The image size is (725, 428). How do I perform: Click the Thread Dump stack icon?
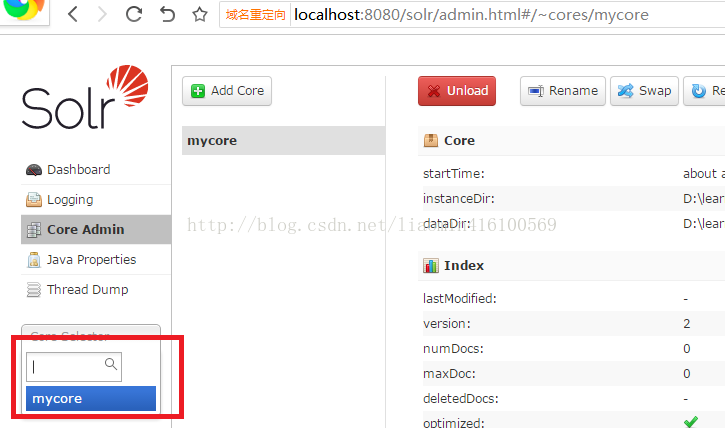(x=34, y=290)
